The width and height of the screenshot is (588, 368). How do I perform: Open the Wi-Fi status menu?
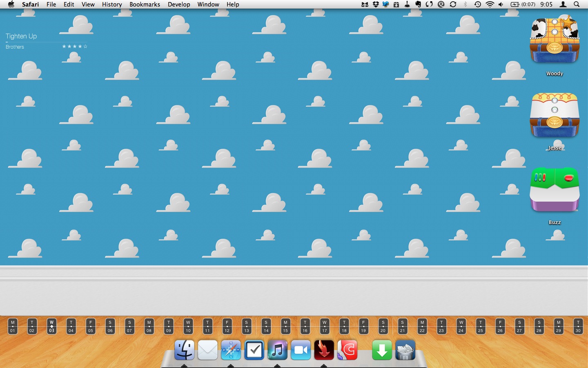pyautogui.click(x=490, y=4)
